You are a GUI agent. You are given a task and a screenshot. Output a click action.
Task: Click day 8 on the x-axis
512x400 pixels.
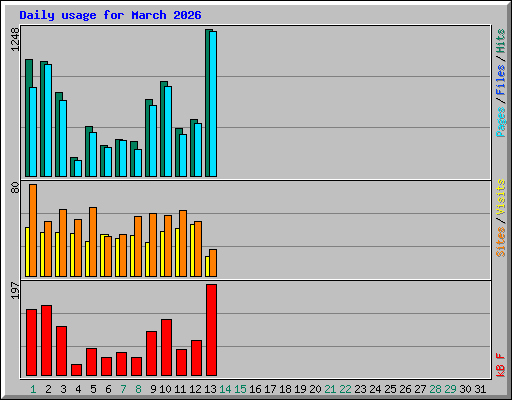point(138,389)
